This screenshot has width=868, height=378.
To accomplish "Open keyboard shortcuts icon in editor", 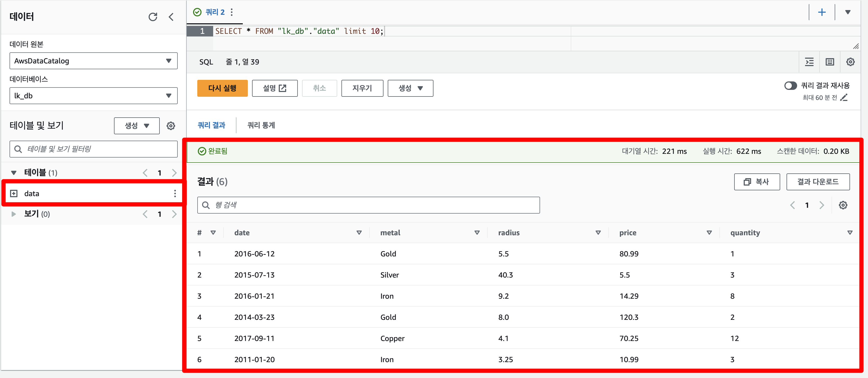I will click(830, 62).
